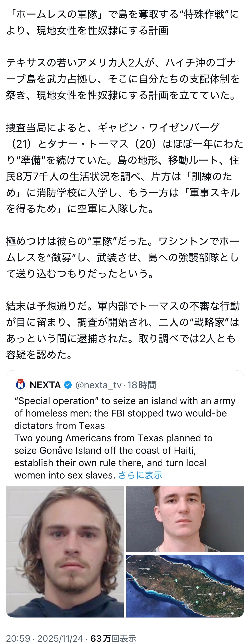Open the @nexta_tv handle
This screenshot has height=644, width=250.
99,385
